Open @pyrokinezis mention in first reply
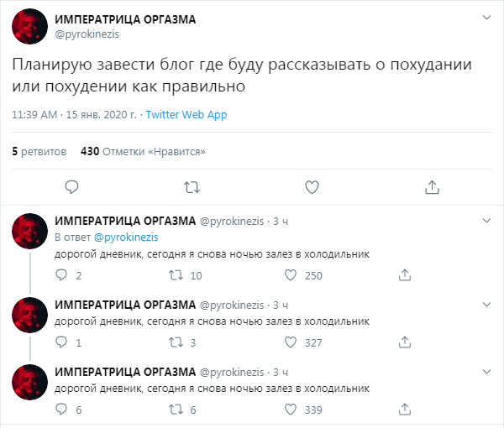This screenshot has width=504, height=428. point(126,237)
